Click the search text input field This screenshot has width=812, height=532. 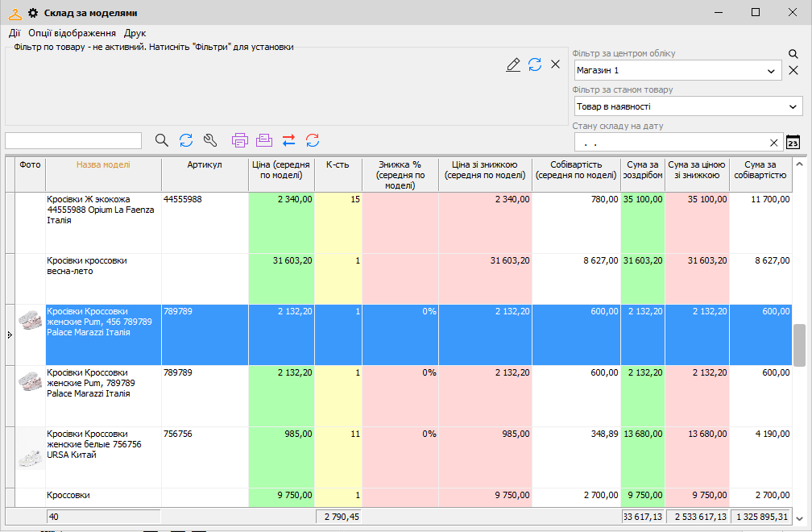tap(73, 140)
